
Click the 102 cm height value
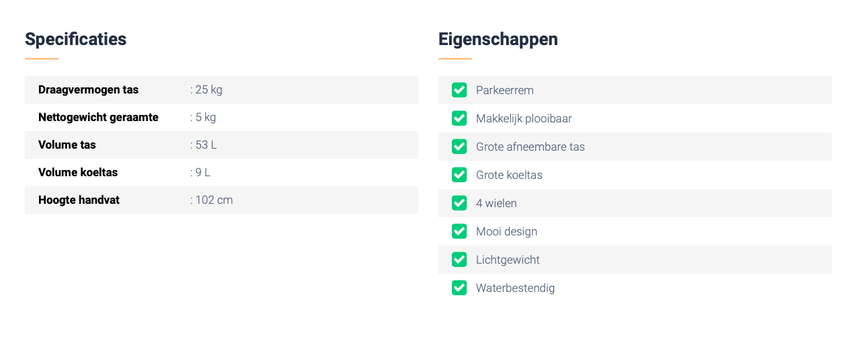pyautogui.click(x=213, y=200)
